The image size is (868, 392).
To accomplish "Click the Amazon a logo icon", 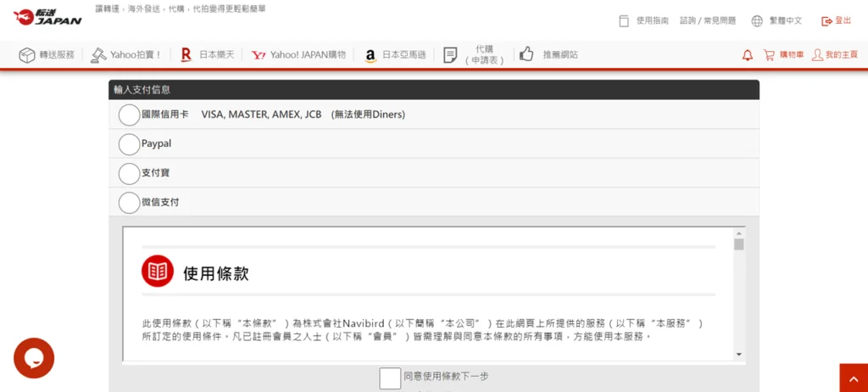I will coord(370,55).
